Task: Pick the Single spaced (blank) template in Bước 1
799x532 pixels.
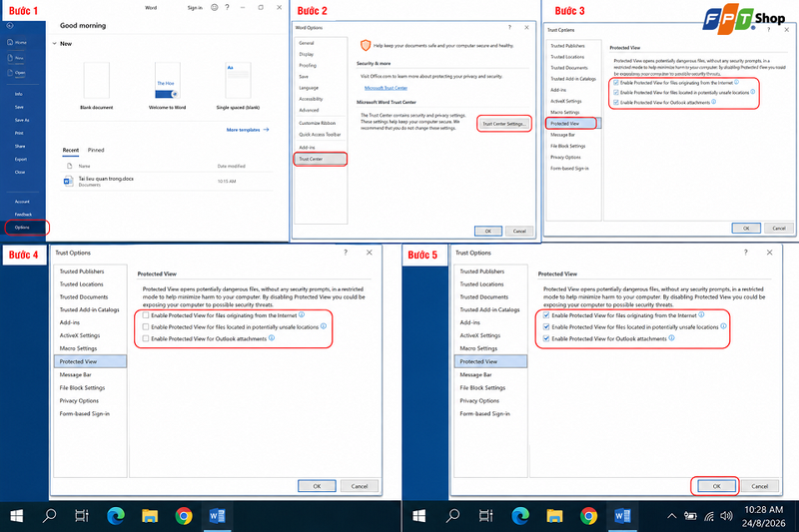Action: [238, 86]
